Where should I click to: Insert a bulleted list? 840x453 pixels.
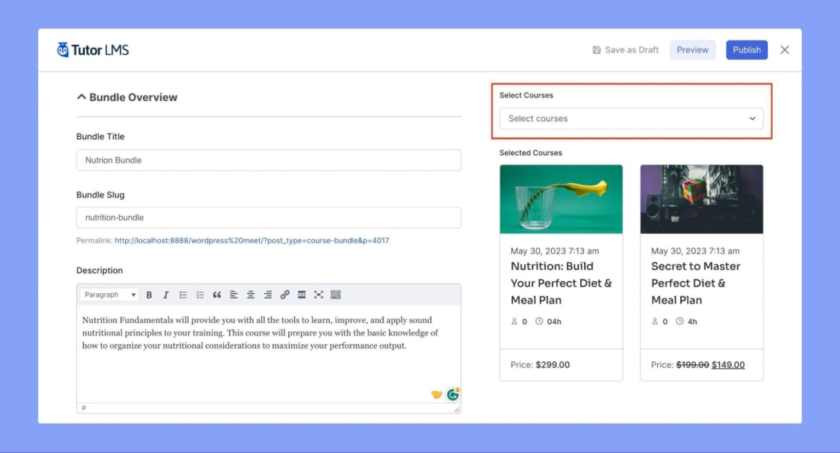pyautogui.click(x=183, y=295)
